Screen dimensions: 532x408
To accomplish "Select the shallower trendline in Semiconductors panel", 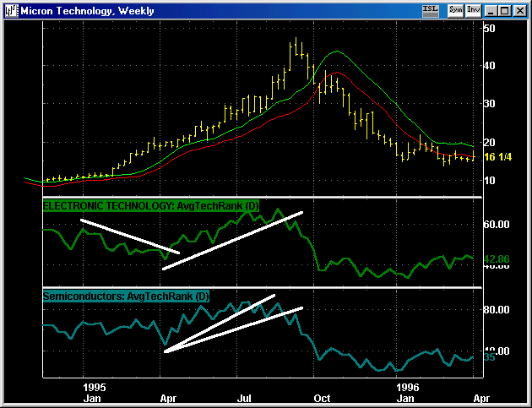I will click(233, 330).
